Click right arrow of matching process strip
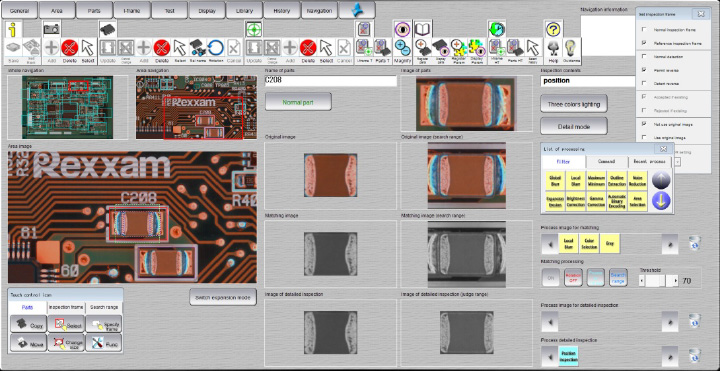 tap(669, 244)
